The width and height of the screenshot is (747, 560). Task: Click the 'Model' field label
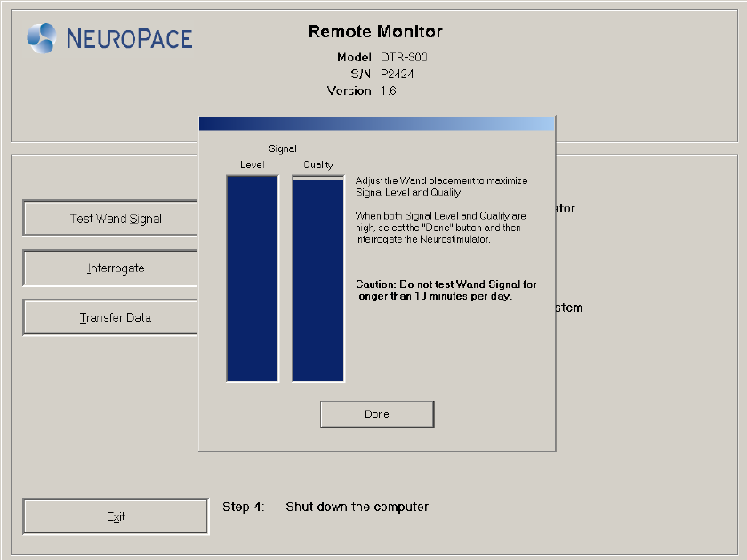click(354, 57)
